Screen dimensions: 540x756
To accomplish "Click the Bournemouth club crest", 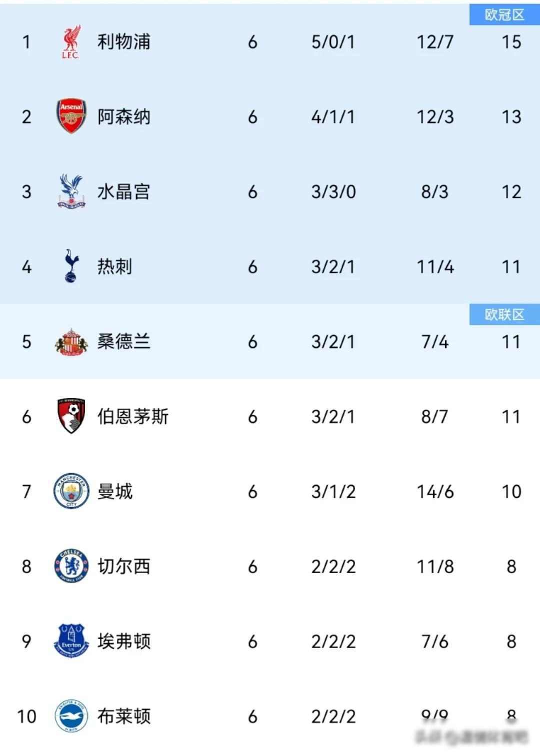I will tap(71, 416).
